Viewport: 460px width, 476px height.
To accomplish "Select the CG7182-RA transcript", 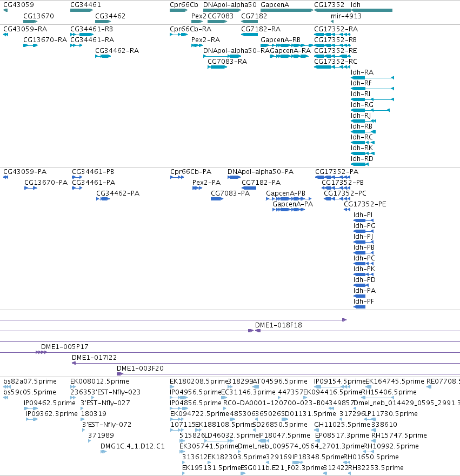I will 250,35.
